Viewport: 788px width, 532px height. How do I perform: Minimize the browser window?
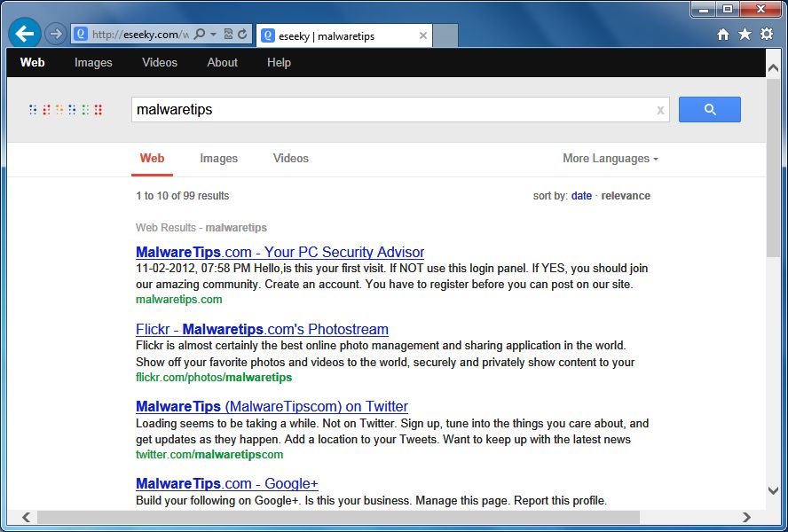pyautogui.click(x=704, y=9)
